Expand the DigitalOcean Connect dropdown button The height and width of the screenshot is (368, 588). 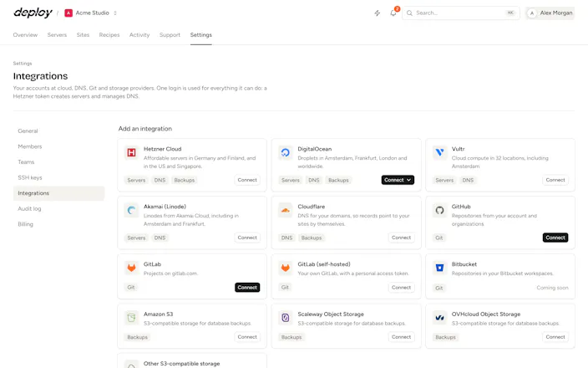398,180
